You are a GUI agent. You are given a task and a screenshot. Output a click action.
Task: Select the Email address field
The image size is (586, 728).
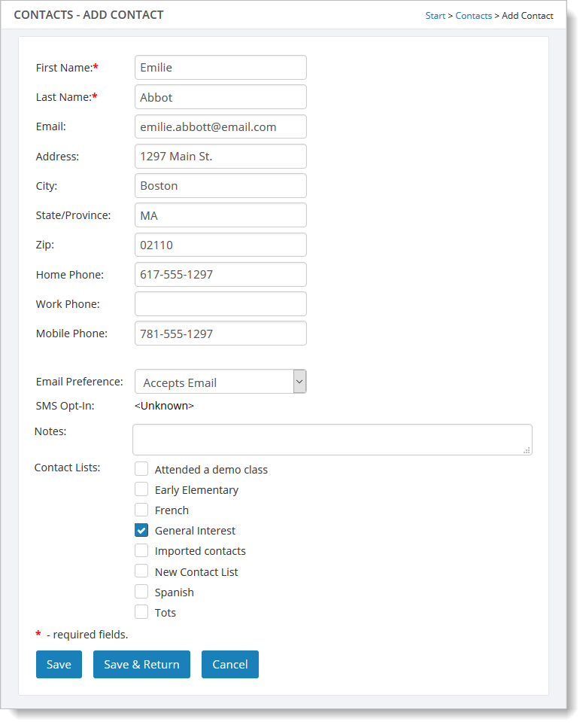[220, 126]
